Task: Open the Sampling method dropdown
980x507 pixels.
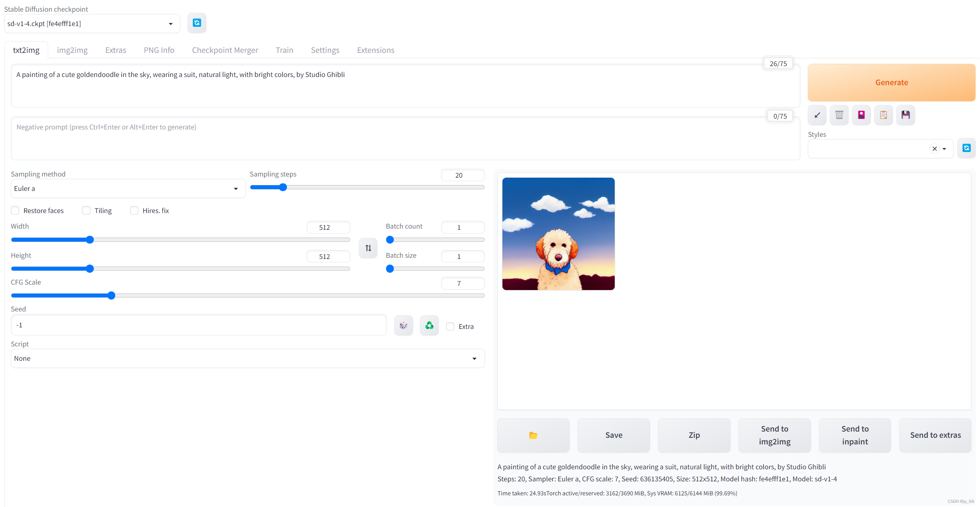Action: pos(128,189)
